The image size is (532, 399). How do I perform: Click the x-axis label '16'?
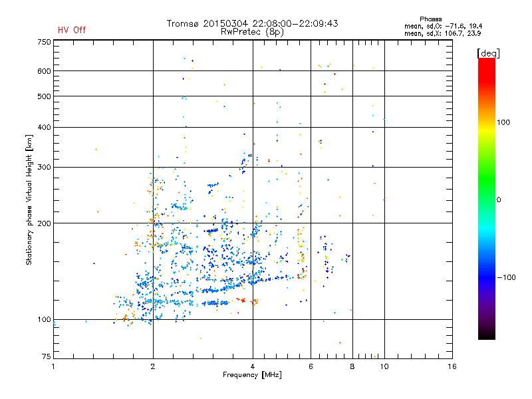pos(452,366)
